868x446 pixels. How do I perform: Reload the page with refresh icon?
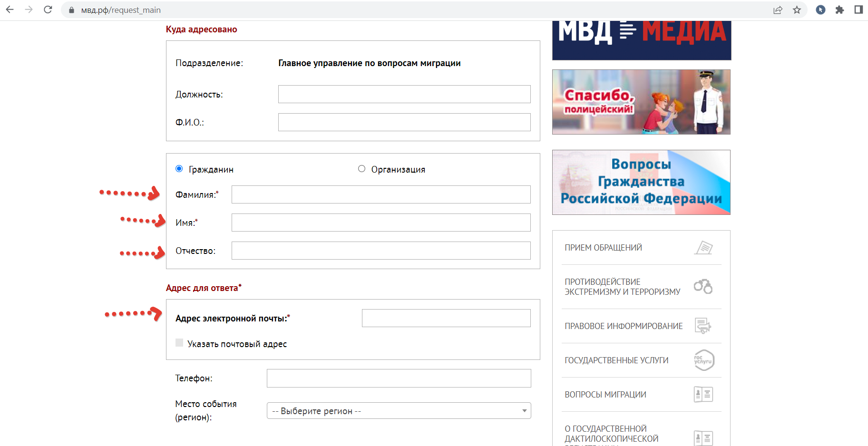(48, 10)
